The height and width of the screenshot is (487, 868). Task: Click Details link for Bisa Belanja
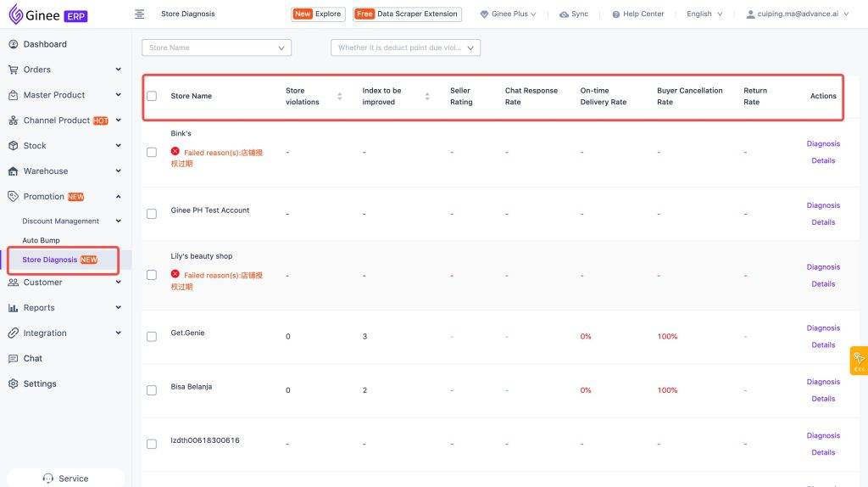click(823, 399)
